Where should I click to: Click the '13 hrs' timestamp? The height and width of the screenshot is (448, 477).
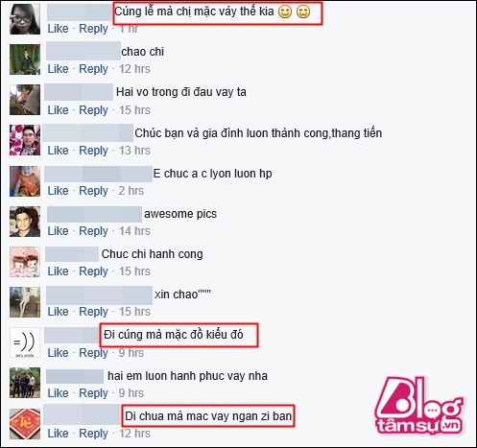tap(134, 151)
